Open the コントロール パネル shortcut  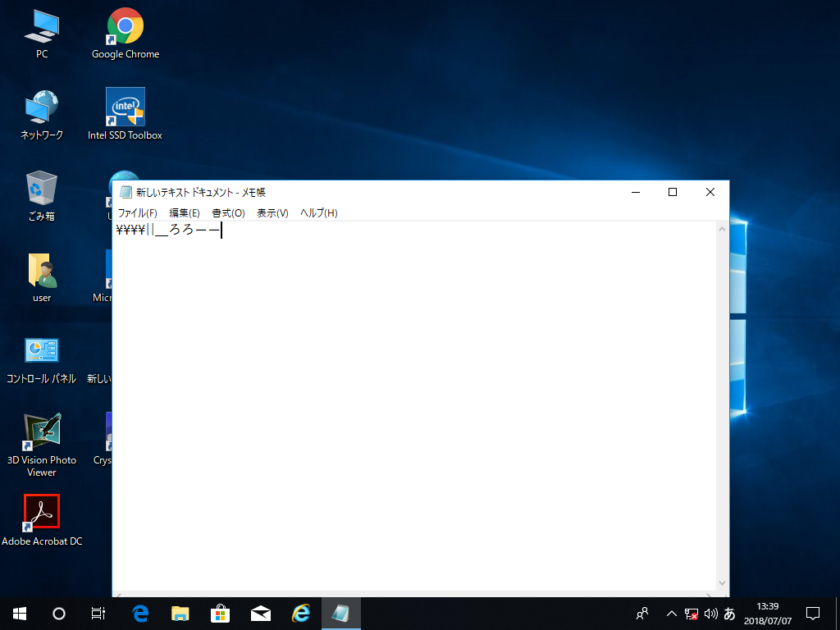coord(41,351)
